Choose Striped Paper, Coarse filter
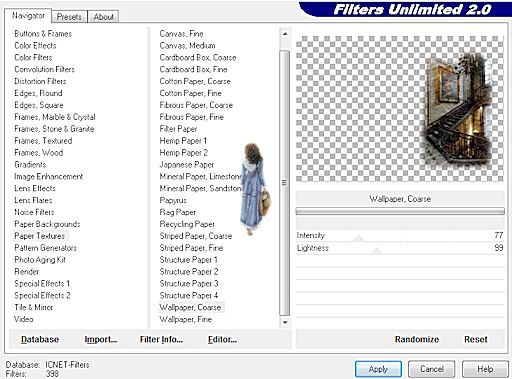Image resolution: width=512 pixels, height=379 pixels. click(x=196, y=236)
